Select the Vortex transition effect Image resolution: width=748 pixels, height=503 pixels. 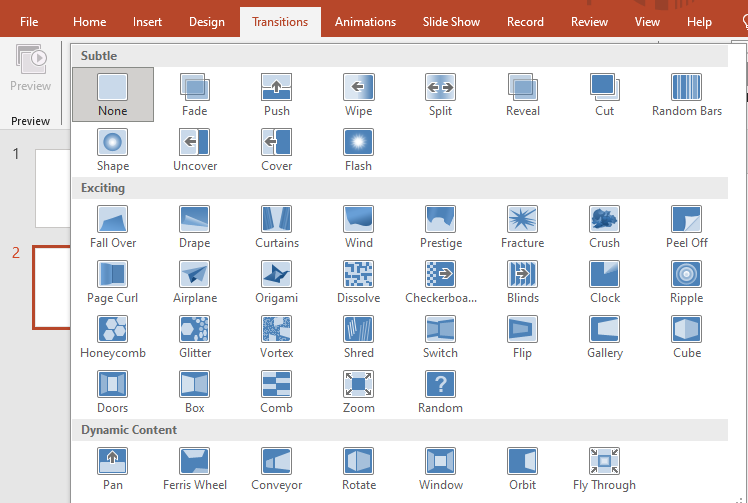click(x=277, y=336)
